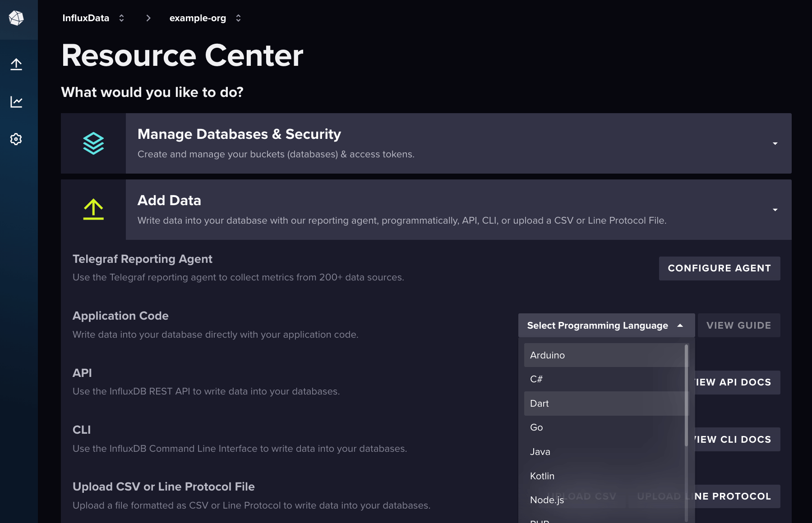Open the Load Data upload sidebar icon
Viewport: 812px width, 523px height.
click(16, 64)
